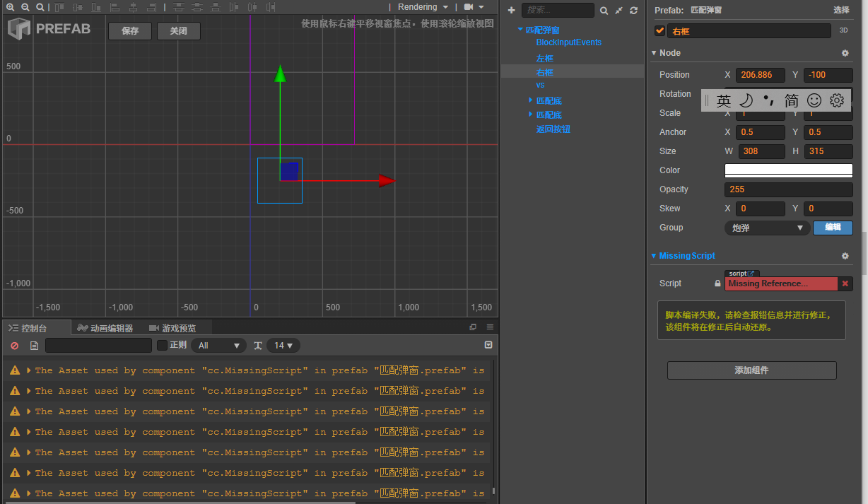Image resolution: width=868 pixels, height=504 pixels.
Task: Clear console with the red clear icon
Action: [14, 346]
